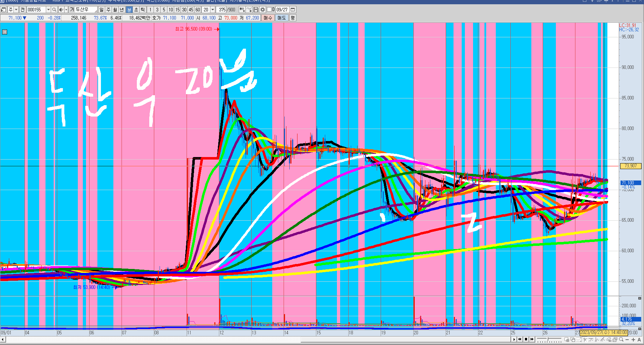Open the minute interval dropdown next to 20

point(213,10)
